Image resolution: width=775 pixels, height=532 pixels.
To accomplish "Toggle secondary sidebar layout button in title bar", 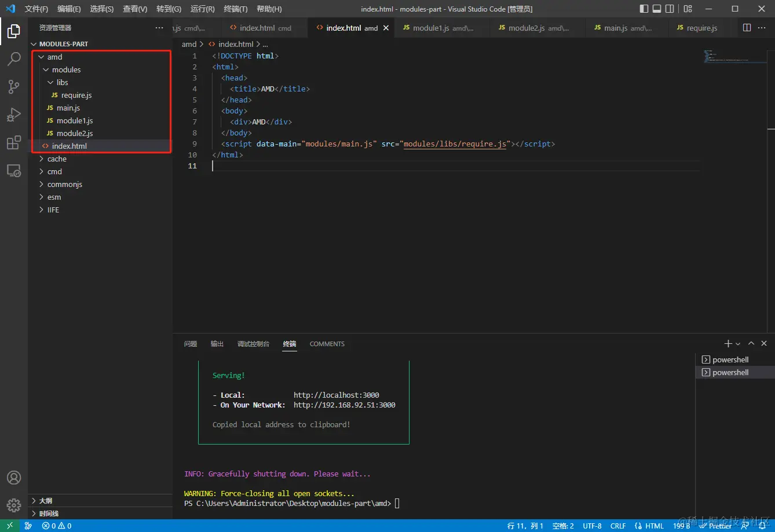I will click(x=670, y=9).
